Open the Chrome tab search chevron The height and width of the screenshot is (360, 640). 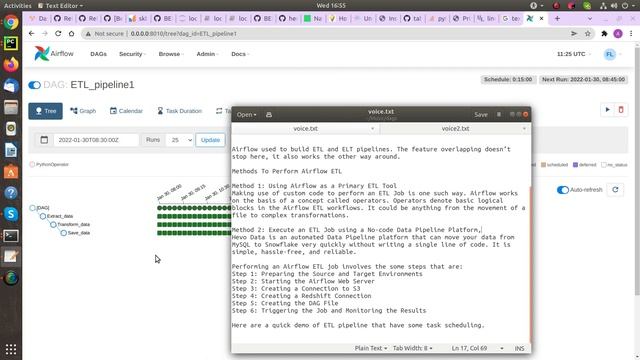[589, 18]
